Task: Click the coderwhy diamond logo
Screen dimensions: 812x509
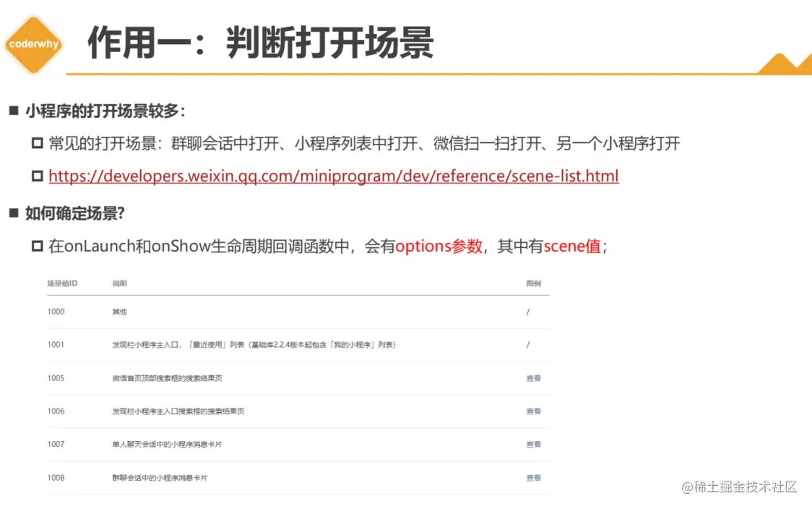Action: (34, 45)
